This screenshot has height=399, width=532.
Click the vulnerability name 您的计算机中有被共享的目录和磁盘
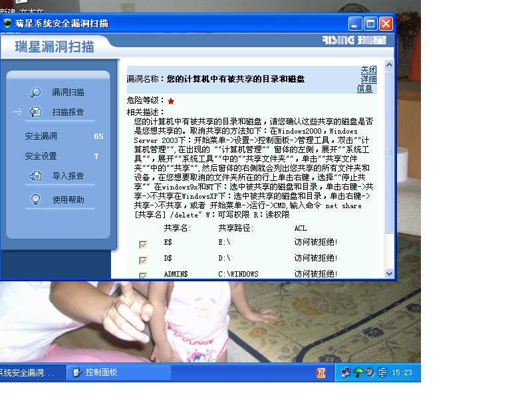235,79
